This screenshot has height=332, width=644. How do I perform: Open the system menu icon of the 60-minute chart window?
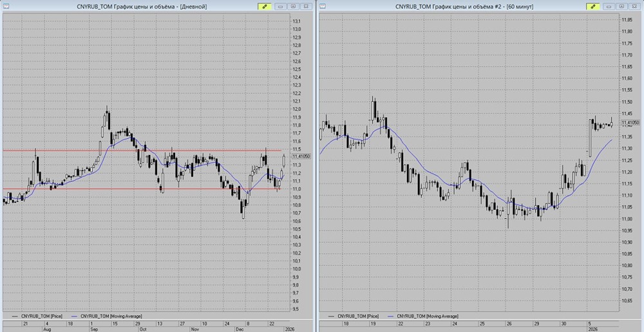point(323,6)
